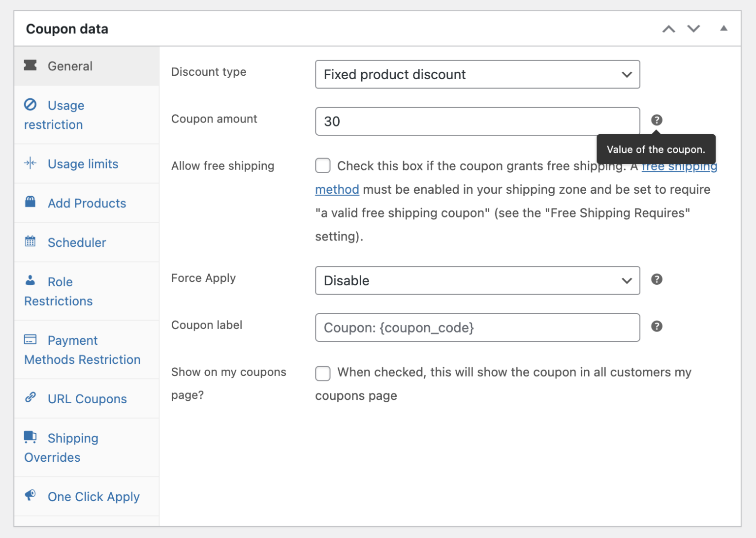The height and width of the screenshot is (538, 756).
Task: Click the Shipping Overrides truck icon
Action: point(31,437)
